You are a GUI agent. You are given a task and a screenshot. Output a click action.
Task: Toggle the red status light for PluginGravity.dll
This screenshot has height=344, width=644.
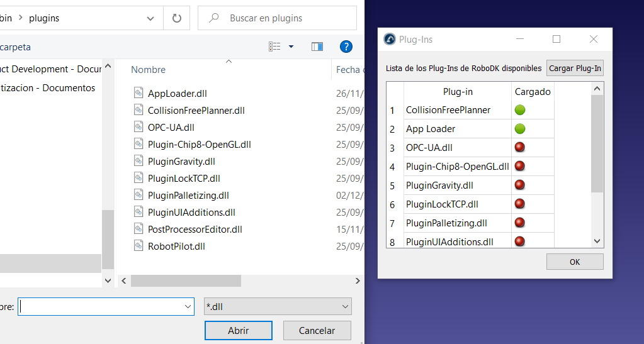point(520,186)
